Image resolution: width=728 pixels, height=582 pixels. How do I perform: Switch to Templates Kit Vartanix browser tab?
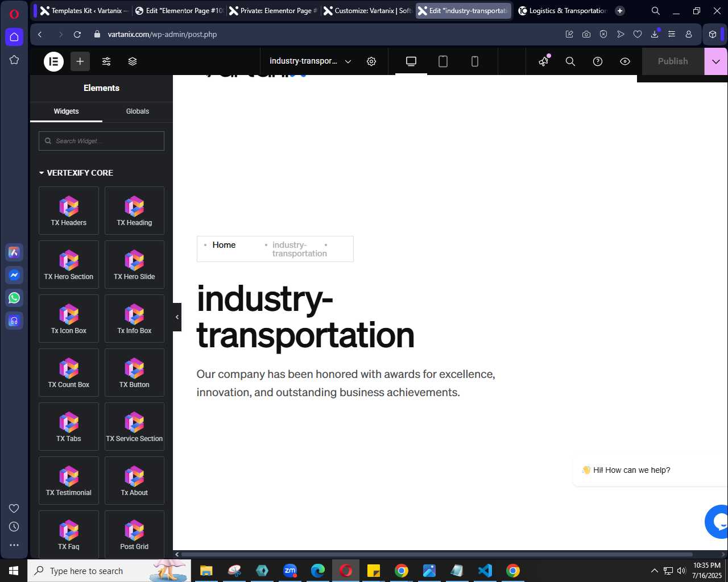(84, 11)
